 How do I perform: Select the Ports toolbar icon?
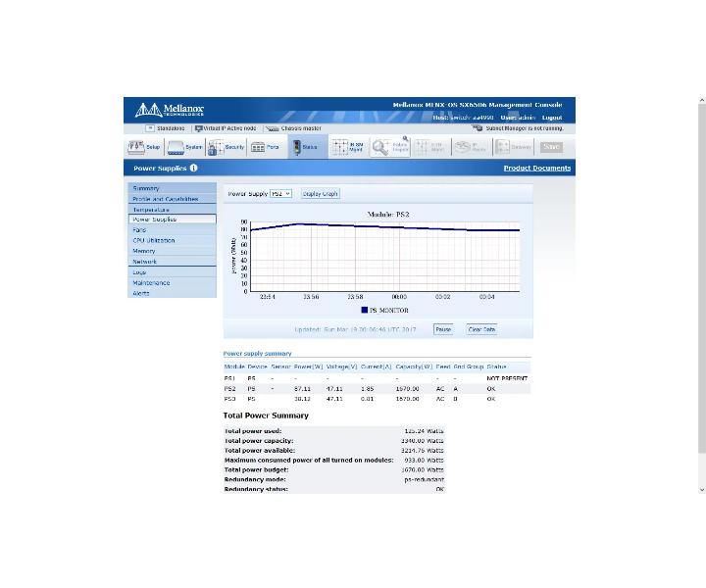click(266, 147)
